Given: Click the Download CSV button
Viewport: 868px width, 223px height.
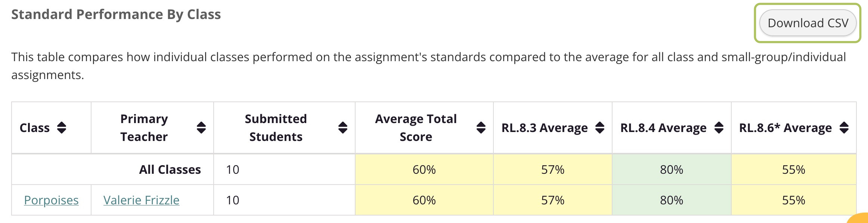Looking at the screenshot, I should (x=808, y=23).
